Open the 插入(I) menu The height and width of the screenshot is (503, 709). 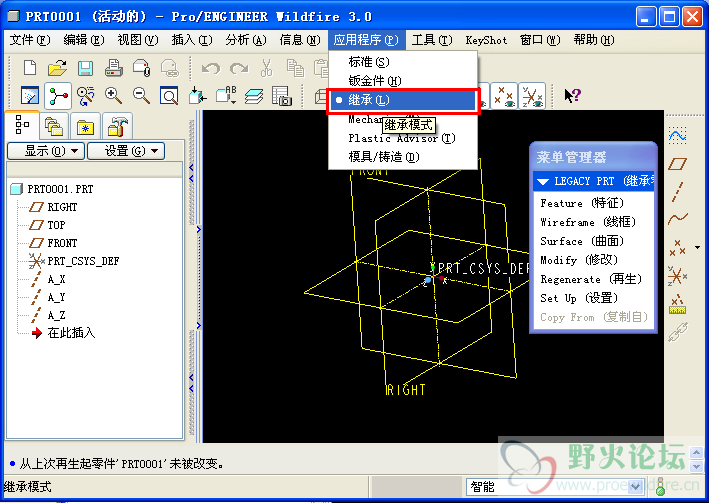[192, 40]
